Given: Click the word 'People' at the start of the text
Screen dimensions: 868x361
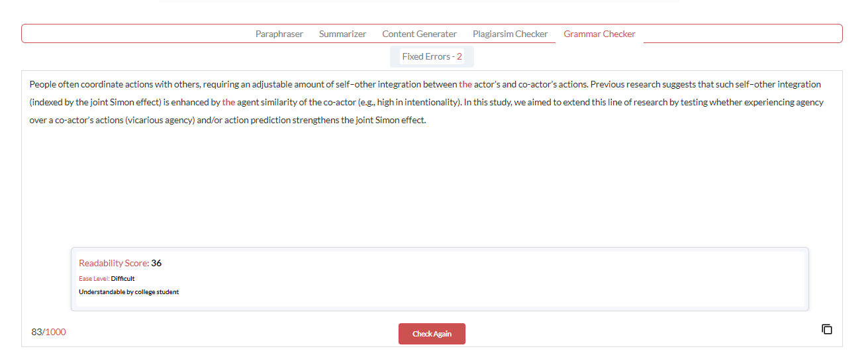Looking at the screenshot, I should [x=43, y=85].
